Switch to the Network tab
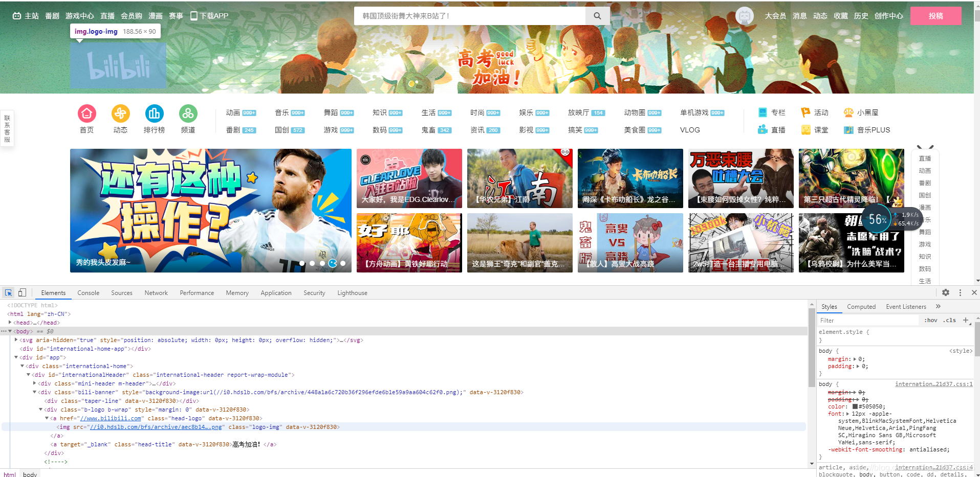980x477 pixels. 156,293
